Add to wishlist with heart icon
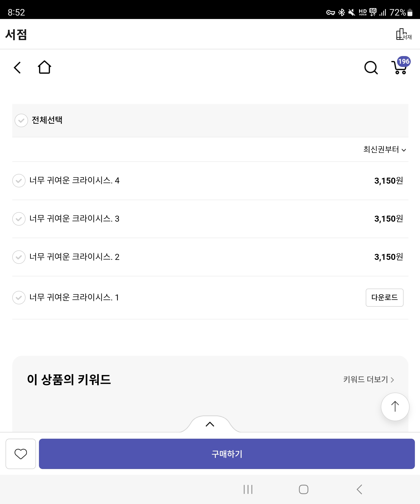Viewport: 420px width, 504px height. 21,454
